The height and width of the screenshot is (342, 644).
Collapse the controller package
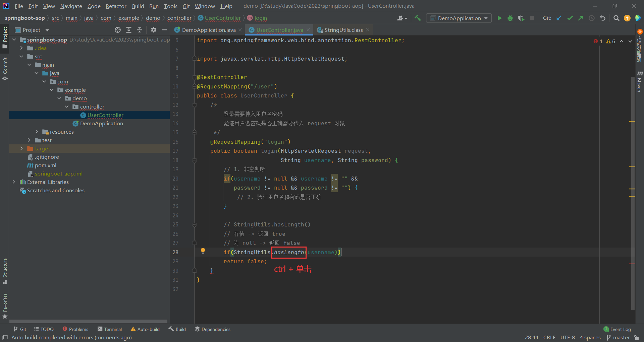[67, 107]
